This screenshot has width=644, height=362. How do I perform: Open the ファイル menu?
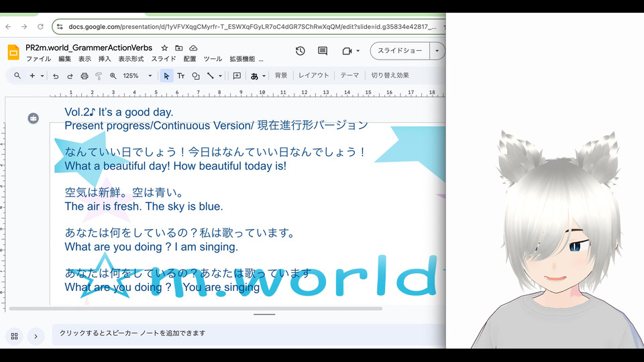[x=39, y=59]
